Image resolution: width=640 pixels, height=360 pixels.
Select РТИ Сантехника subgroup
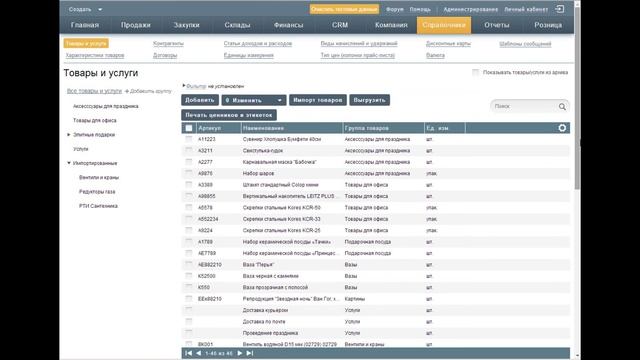click(98, 206)
